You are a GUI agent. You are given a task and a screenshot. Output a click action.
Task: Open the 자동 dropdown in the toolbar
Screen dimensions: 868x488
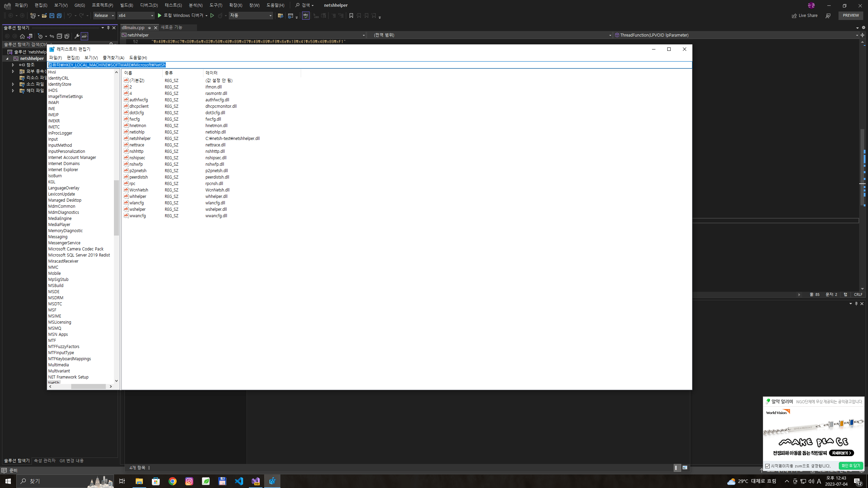251,16
